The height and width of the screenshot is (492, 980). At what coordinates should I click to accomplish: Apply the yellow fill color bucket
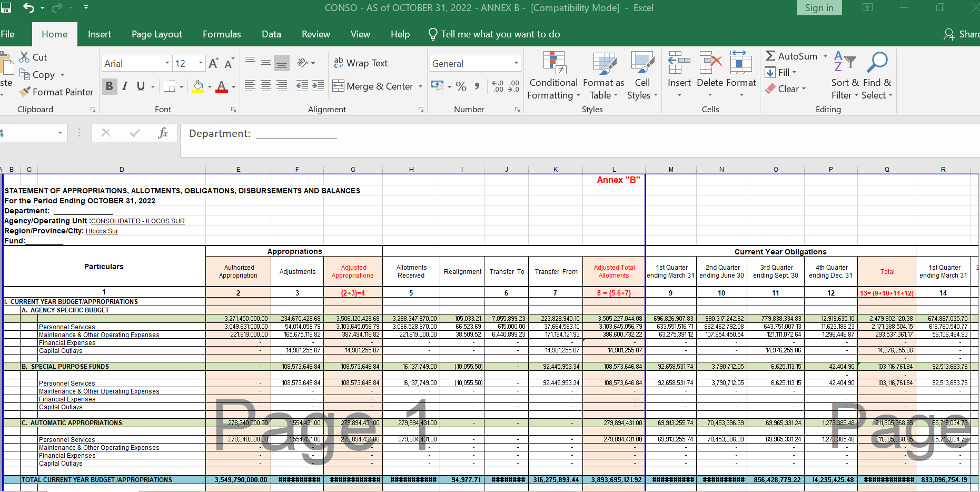(x=198, y=86)
